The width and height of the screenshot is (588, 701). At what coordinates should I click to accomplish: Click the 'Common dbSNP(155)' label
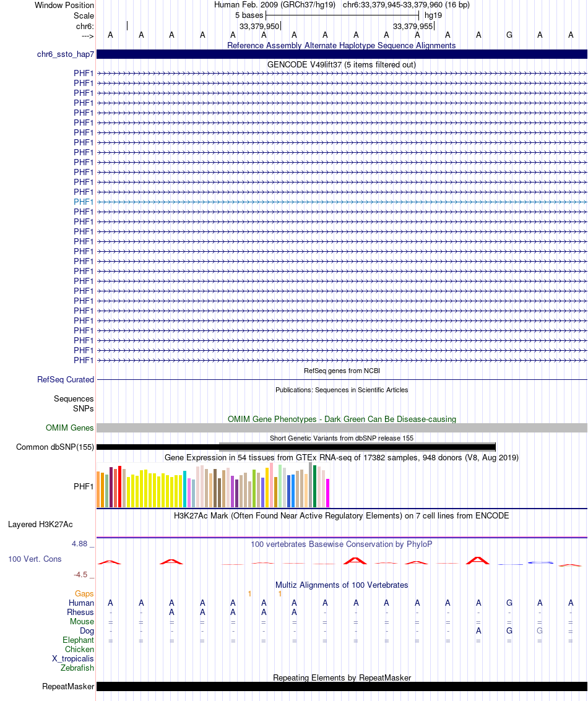tap(55, 447)
